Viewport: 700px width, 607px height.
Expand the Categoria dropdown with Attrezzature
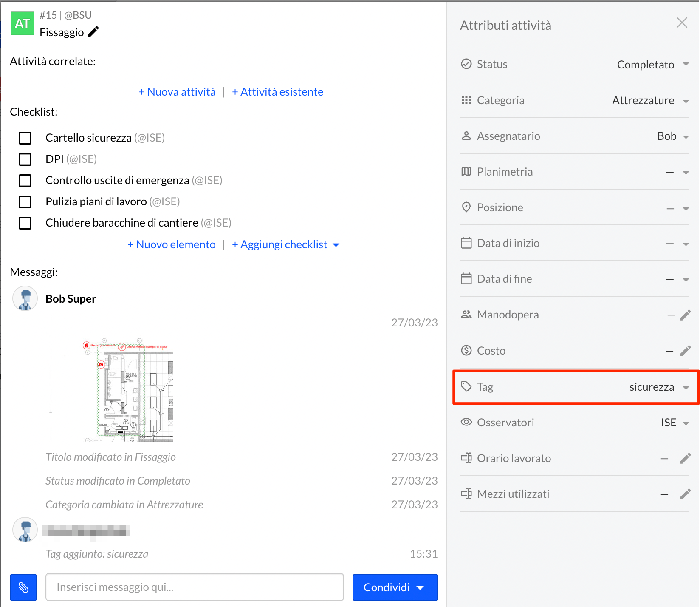point(650,100)
